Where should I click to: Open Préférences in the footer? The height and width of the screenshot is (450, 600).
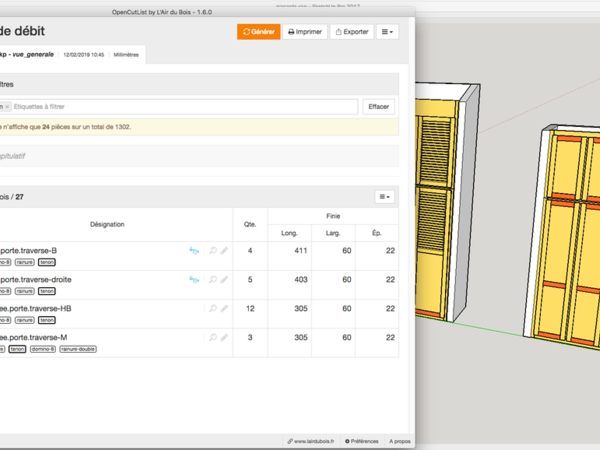361,440
